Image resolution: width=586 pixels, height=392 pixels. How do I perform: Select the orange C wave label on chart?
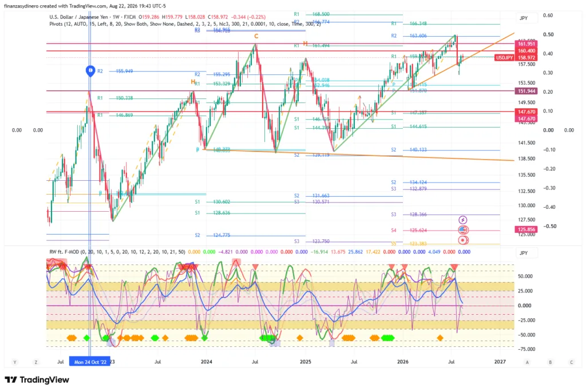256,36
